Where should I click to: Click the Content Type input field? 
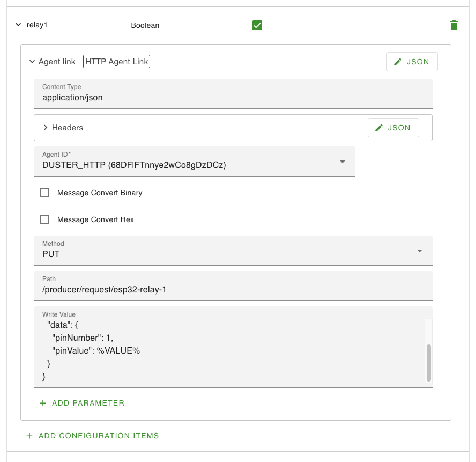coord(233,98)
